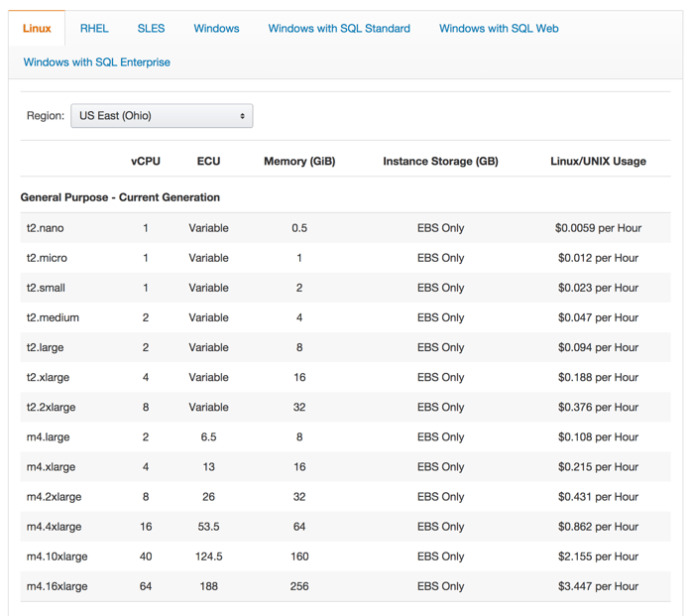Open Windows with SQL Standard tab
The height and width of the screenshot is (616, 692).
point(339,28)
